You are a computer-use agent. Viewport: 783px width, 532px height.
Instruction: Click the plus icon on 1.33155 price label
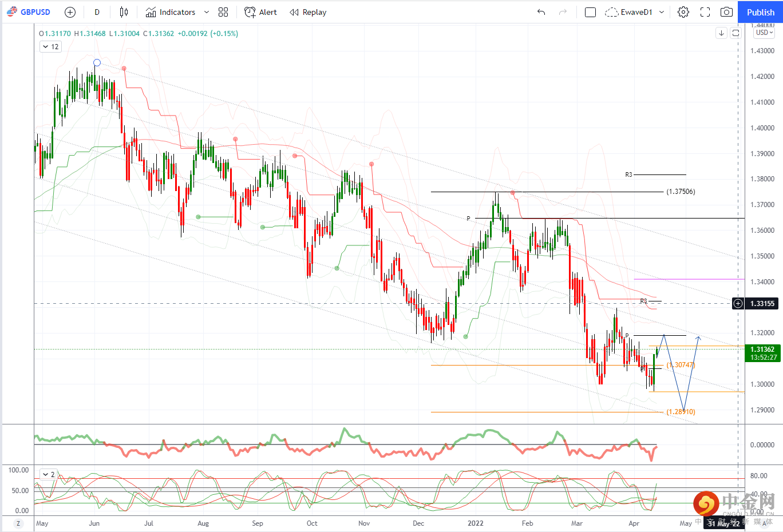click(738, 304)
